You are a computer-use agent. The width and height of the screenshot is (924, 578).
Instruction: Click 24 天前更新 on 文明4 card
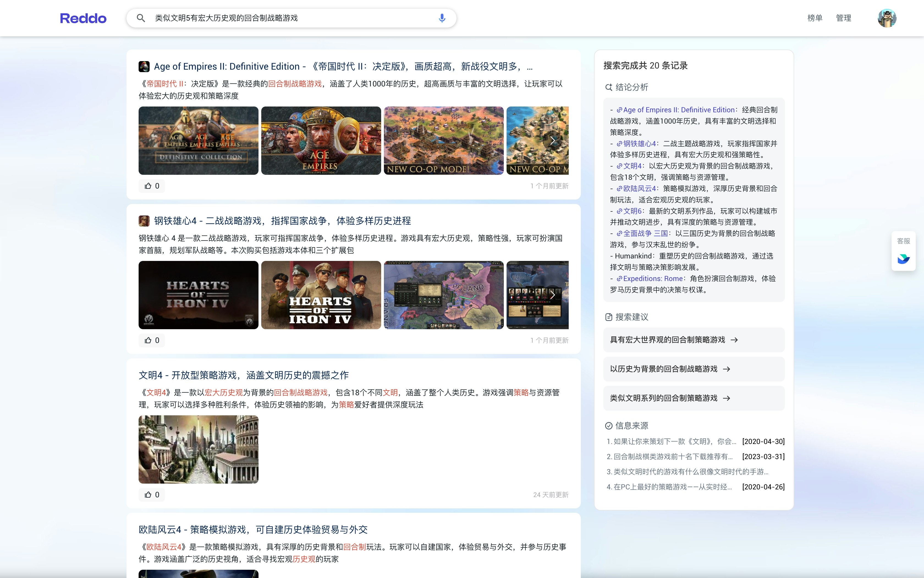coord(551,495)
